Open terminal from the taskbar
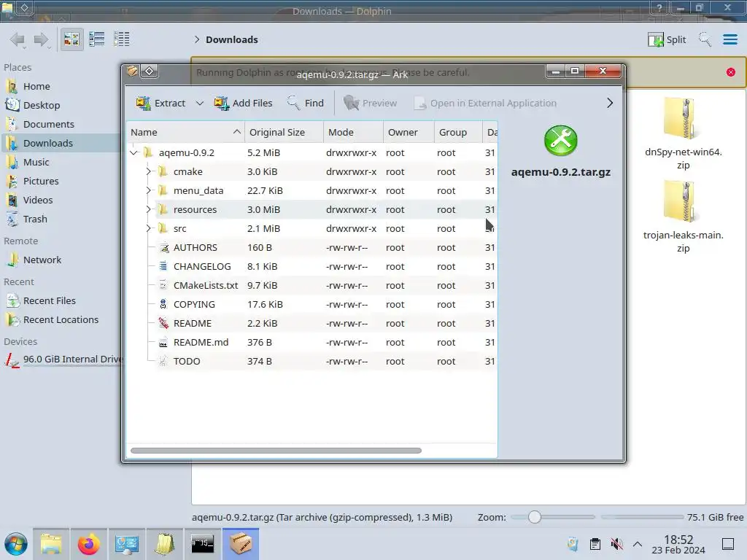The image size is (747, 560). 203,544
